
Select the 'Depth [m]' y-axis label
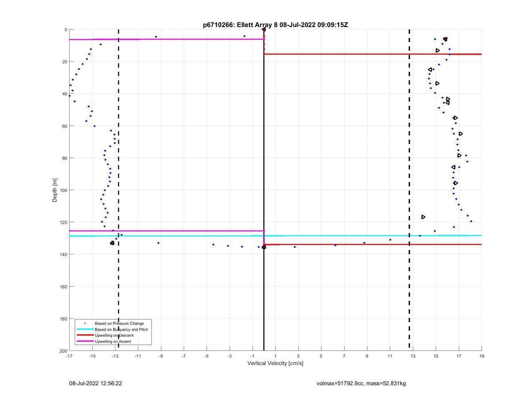[x=55, y=190]
